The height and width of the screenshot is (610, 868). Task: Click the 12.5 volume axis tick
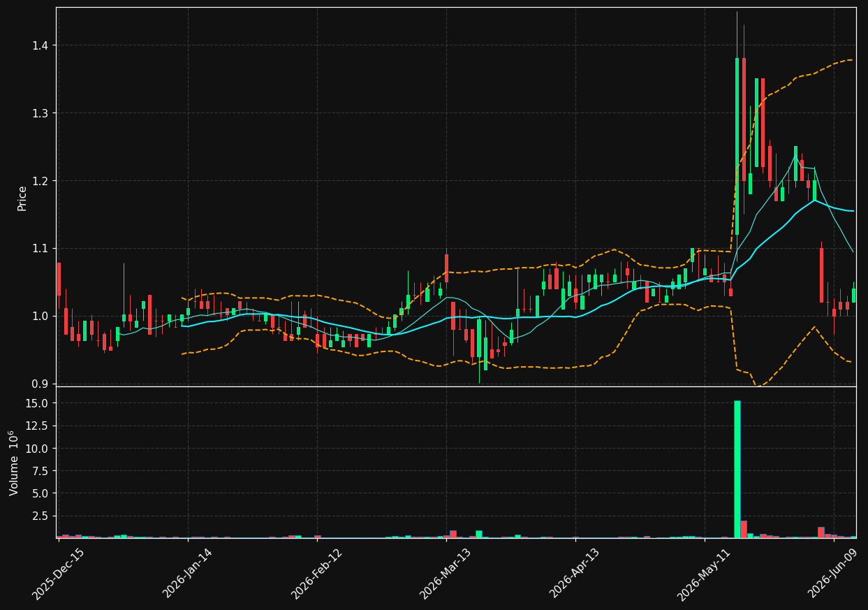pyautogui.click(x=37, y=426)
